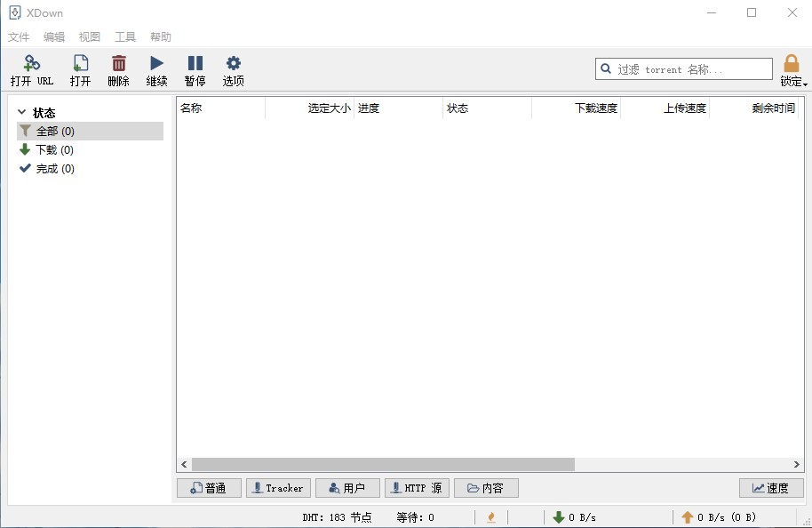Minimize the XDown window
The width and height of the screenshot is (812, 528).
pos(712,12)
